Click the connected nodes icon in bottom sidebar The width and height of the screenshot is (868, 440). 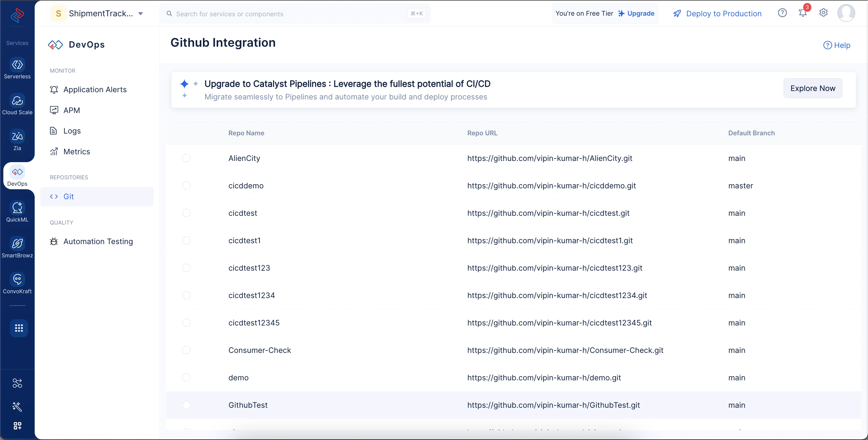[17, 383]
